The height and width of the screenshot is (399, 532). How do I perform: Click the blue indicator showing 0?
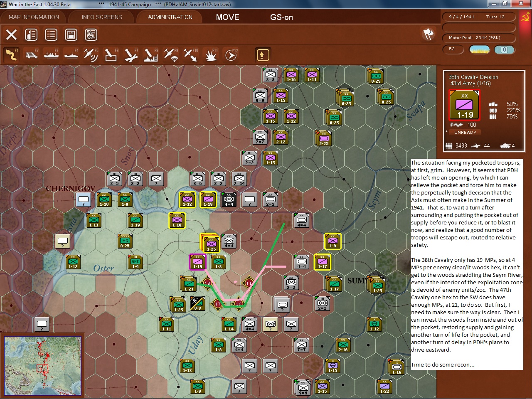point(504,49)
